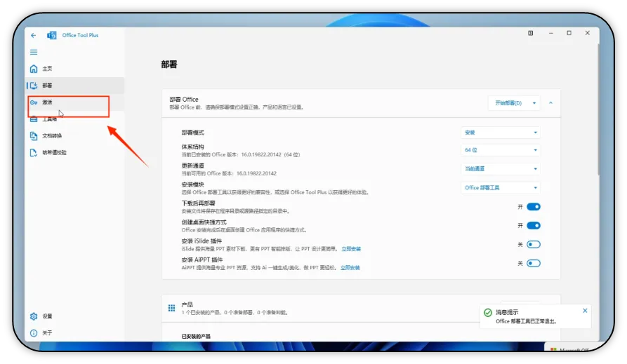Click the Office Tool Plus logo icon
Viewport: 627px width, 364px height.
click(x=51, y=35)
